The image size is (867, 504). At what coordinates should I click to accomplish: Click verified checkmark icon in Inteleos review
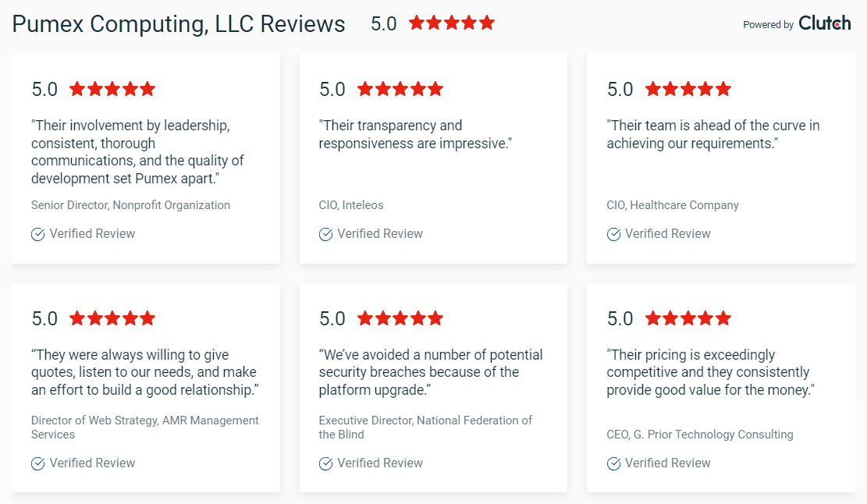(325, 234)
